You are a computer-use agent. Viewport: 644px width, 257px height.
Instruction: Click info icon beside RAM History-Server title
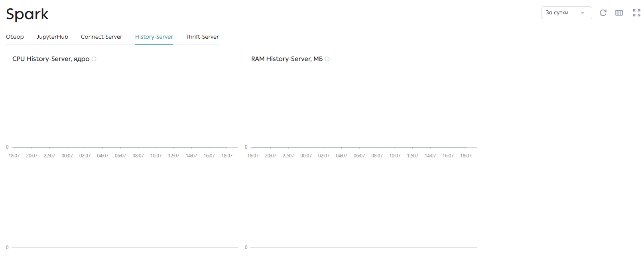click(x=327, y=59)
